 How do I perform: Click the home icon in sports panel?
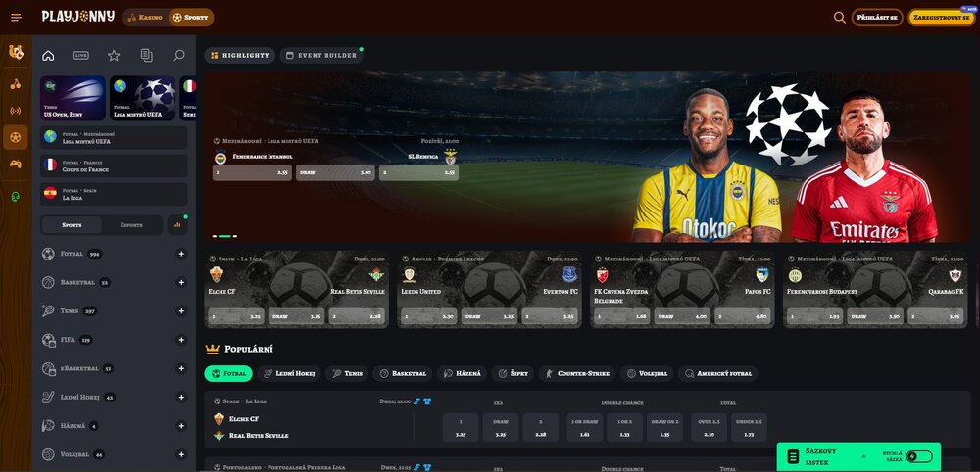(x=48, y=56)
